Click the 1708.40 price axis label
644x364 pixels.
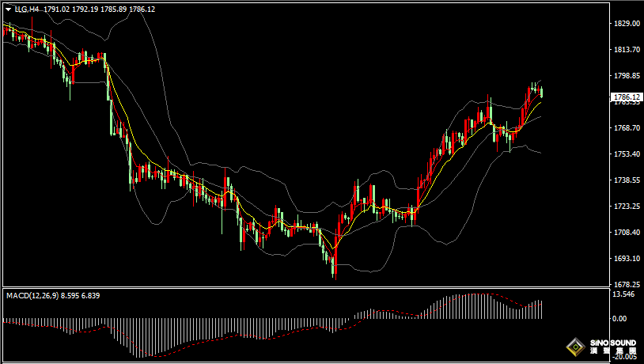tap(627, 232)
